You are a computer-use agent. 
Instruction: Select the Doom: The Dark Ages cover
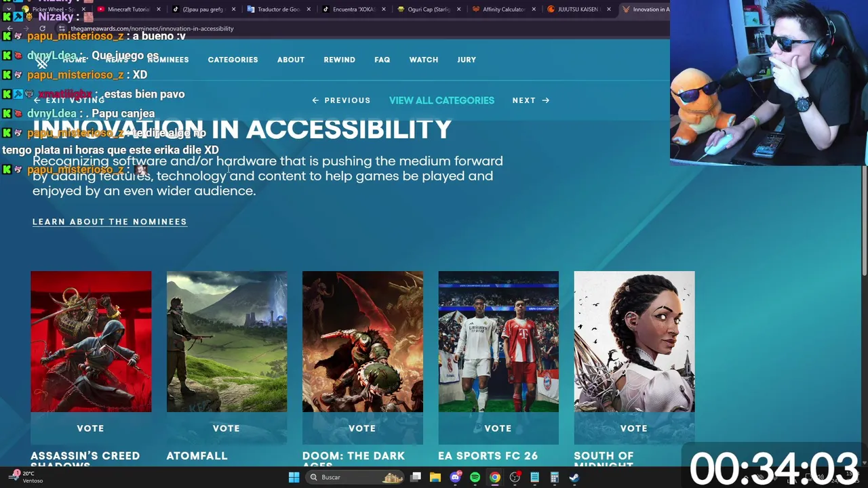(362, 342)
